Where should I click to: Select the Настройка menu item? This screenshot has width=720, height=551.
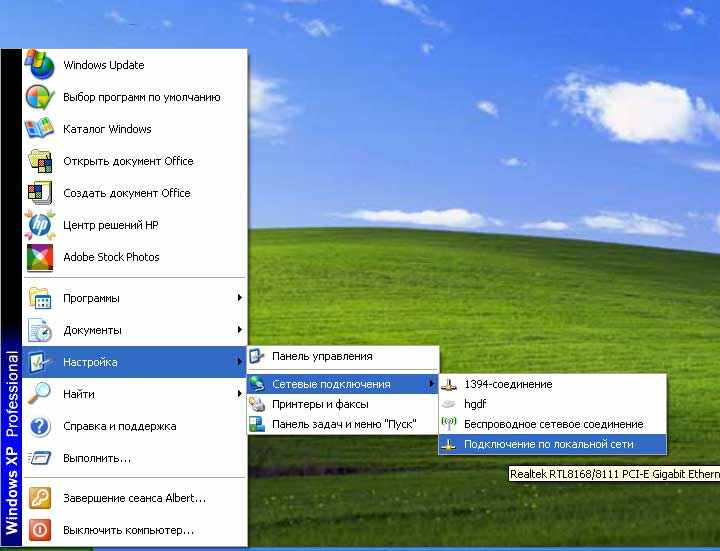[x=135, y=362]
